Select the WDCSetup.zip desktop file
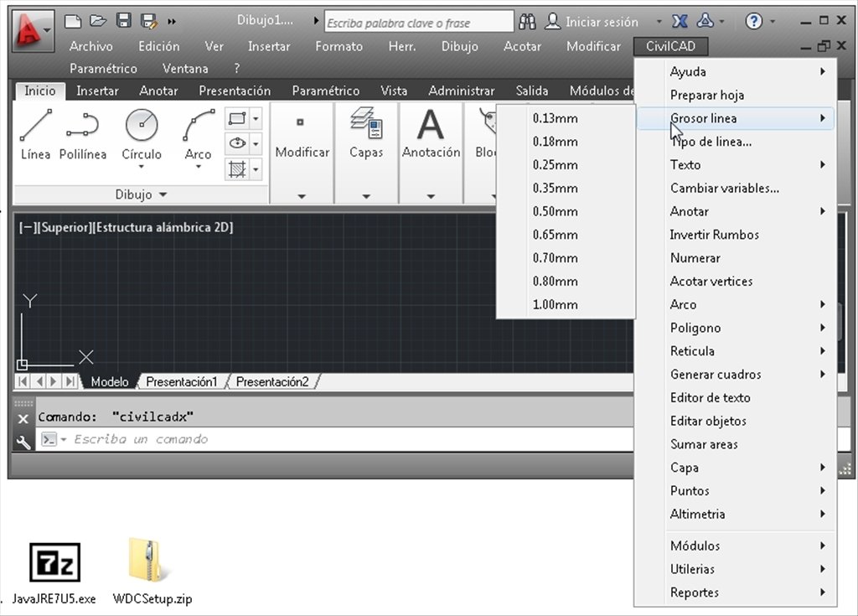Screen dimensions: 858x616 pyautogui.click(x=152, y=571)
